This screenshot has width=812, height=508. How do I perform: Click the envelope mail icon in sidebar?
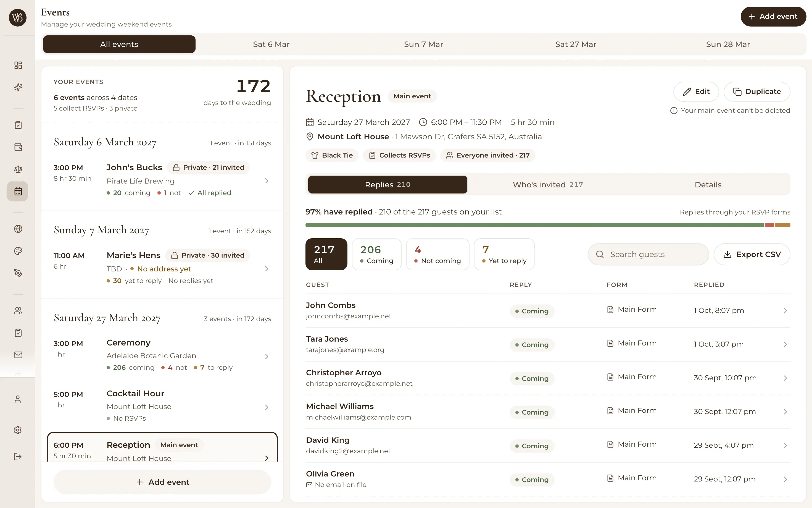pyautogui.click(x=18, y=355)
